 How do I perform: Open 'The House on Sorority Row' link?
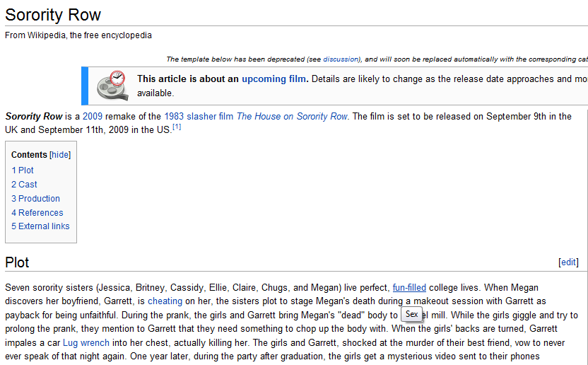click(292, 117)
